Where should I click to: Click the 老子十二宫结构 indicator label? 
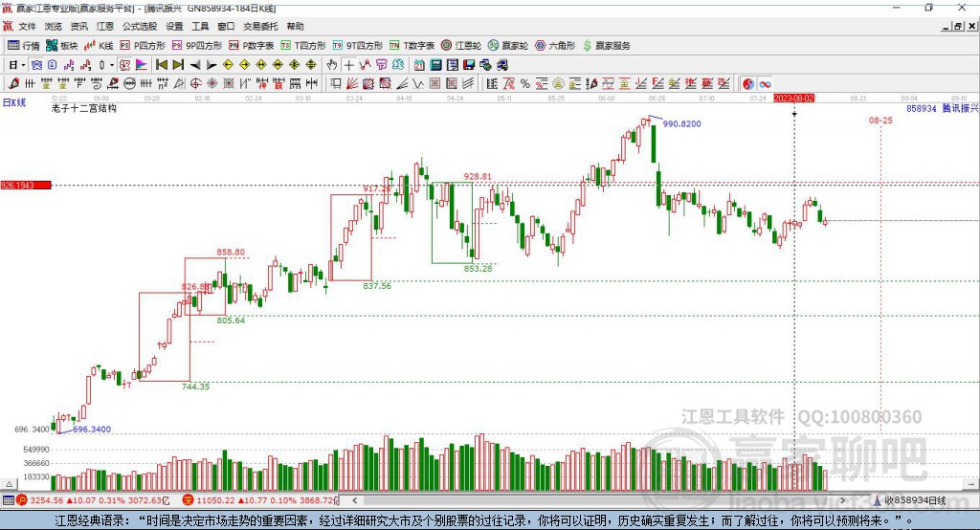(84, 108)
